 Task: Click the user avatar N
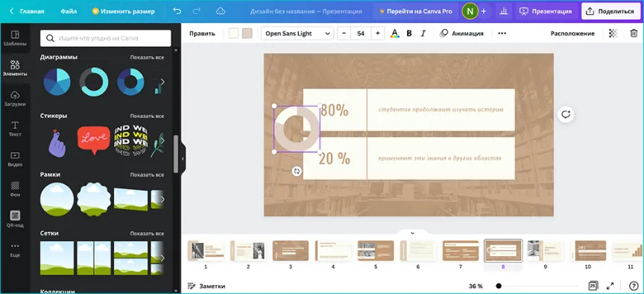[x=470, y=11]
